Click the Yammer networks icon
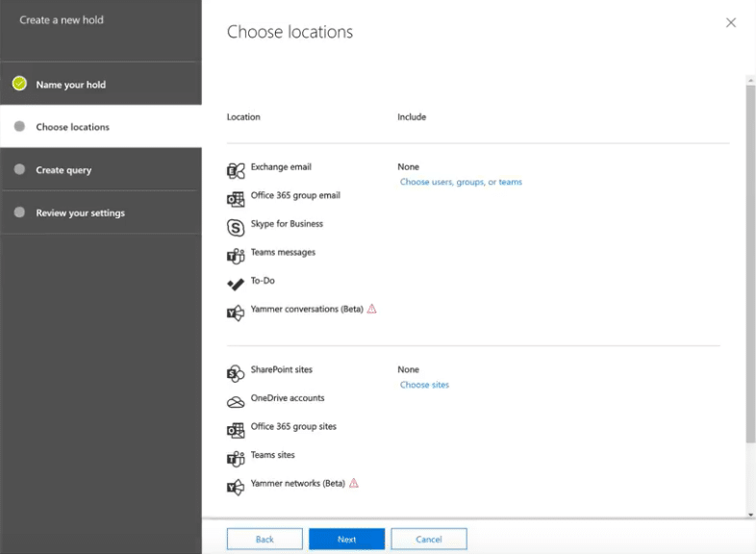 point(236,487)
